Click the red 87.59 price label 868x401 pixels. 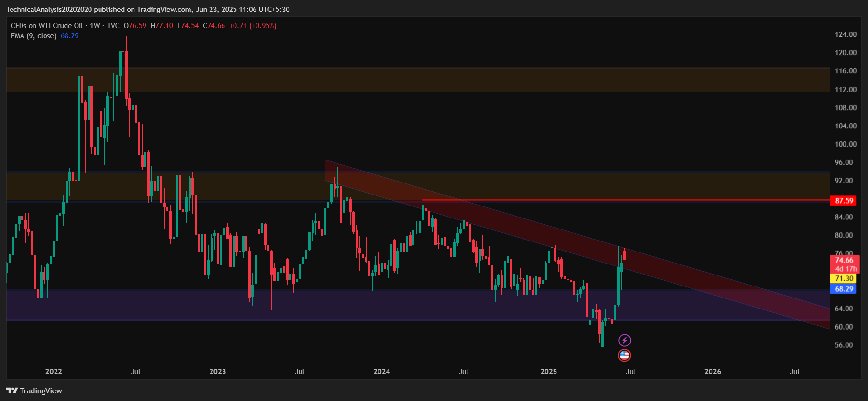(x=844, y=201)
